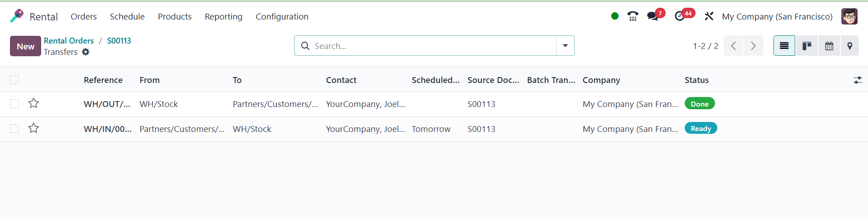
Task: Click the New button
Action: (x=25, y=46)
